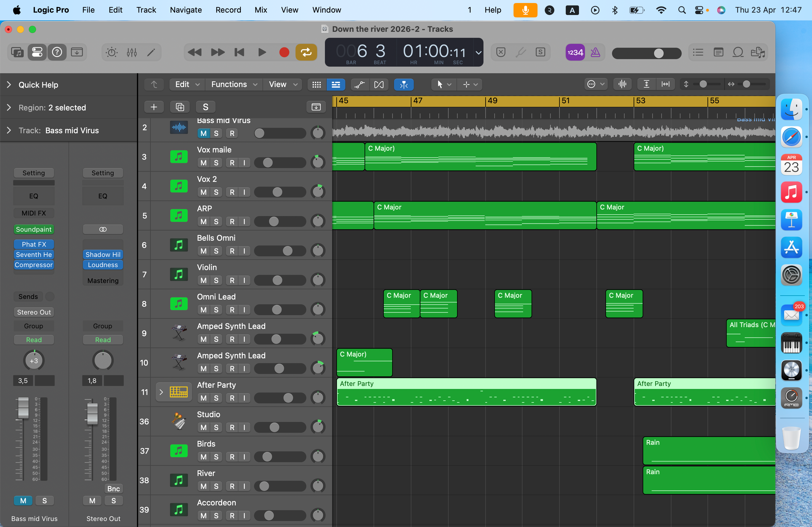Solo the ARP track

click(x=216, y=221)
